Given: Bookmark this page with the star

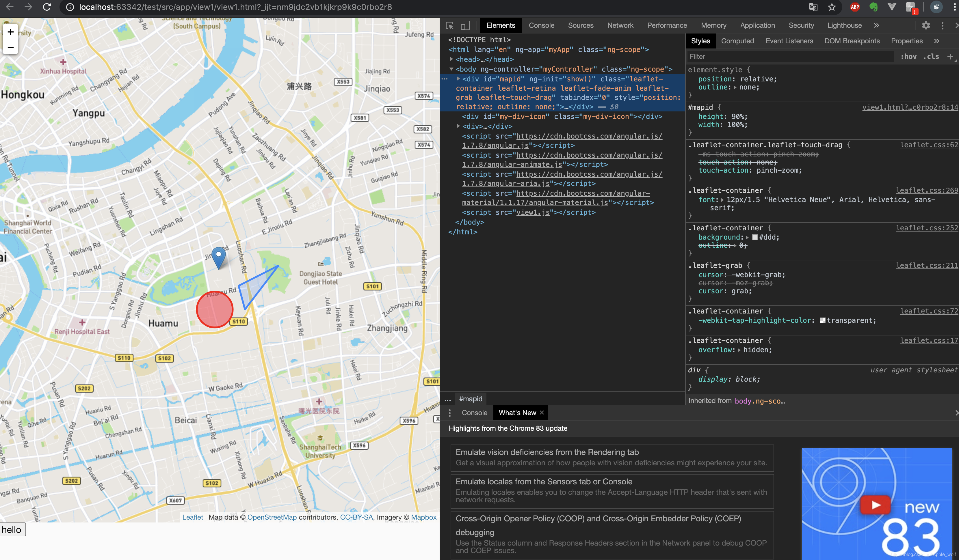Looking at the screenshot, I should [x=832, y=7].
